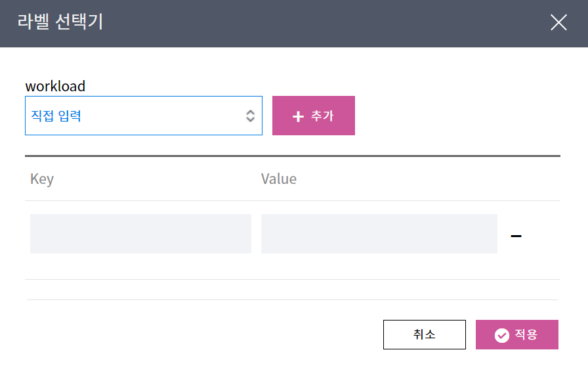Click the Key column header
The width and height of the screenshot is (588, 377).
click(x=42, y=179)
